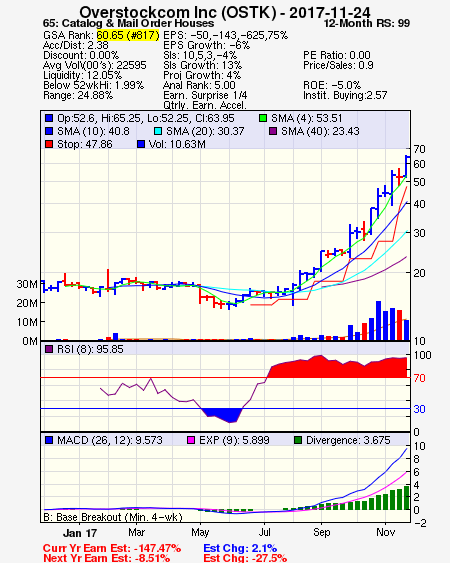Image resolution: width=450 pixels, height=563 pixels.
Task: Click the 'EPS Growth: -6%' text
Action: 207,45
